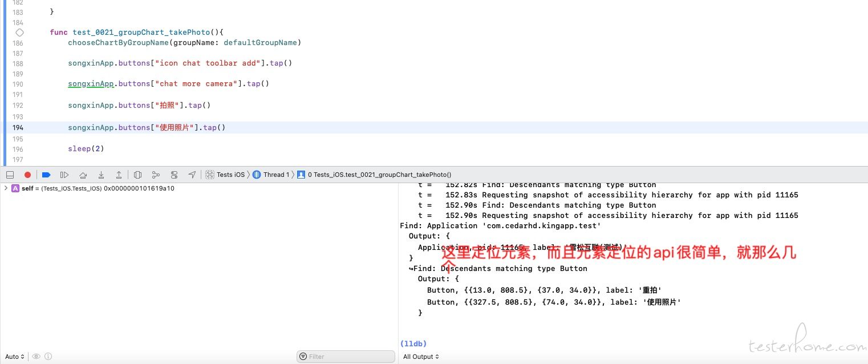Click line number 190 in the gutter

[x=18, y=84]
